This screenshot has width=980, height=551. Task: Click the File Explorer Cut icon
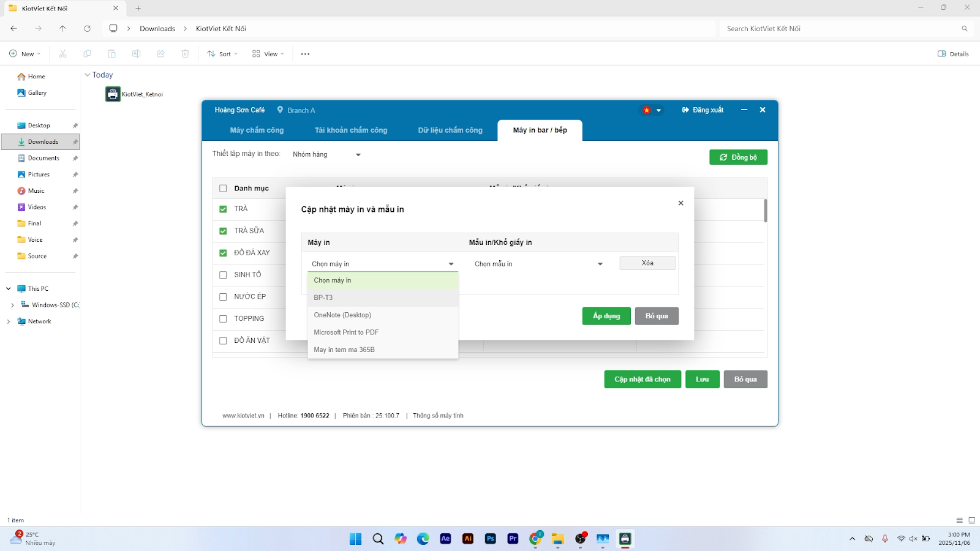click(62, 54)
